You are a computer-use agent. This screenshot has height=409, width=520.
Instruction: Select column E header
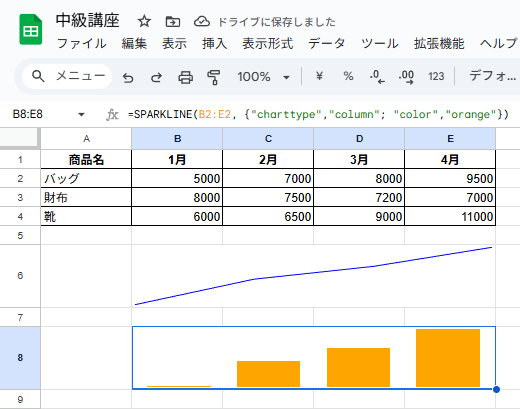click(450, 139)
